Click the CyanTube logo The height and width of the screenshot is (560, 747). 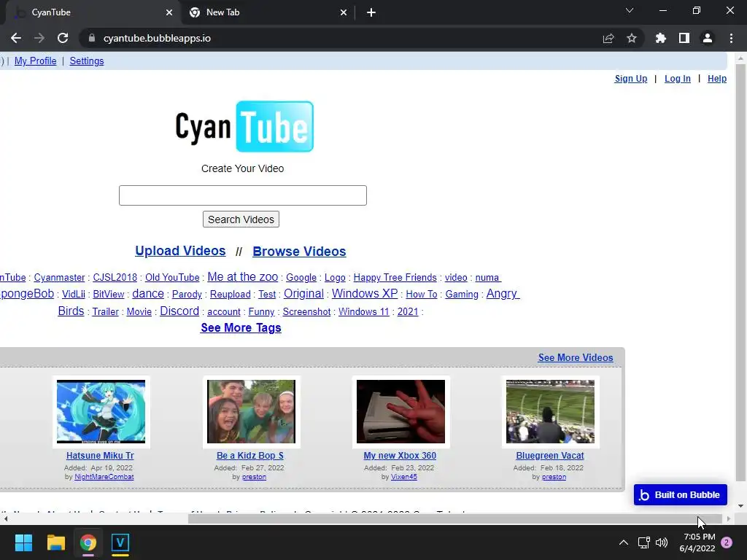pos(244,127)
